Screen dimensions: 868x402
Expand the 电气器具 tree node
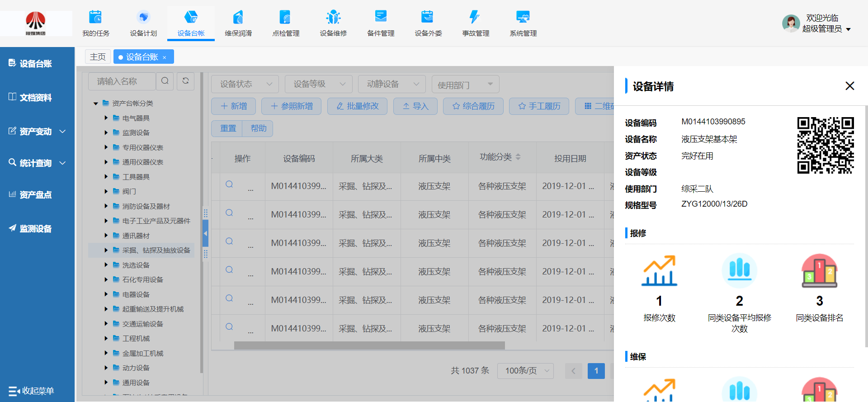pyautogui.click(x=106, y=118)
